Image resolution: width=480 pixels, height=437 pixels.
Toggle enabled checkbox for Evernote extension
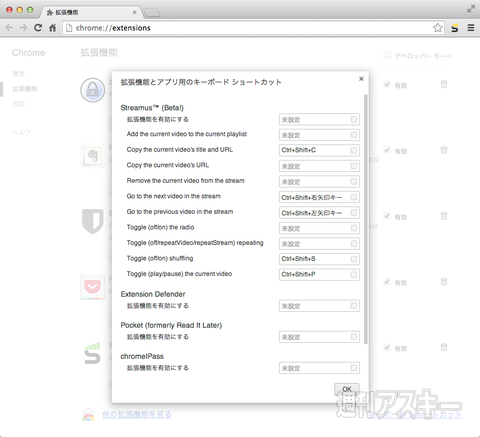pos(387,150)
